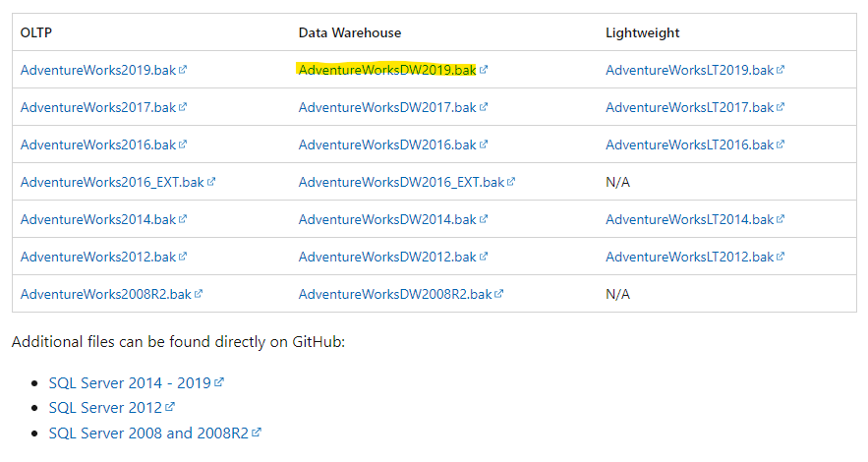Download the highlighted AdventureWorksDW2019.bak file
This screenshot has width=868, height=462.
tap(387, 70)
